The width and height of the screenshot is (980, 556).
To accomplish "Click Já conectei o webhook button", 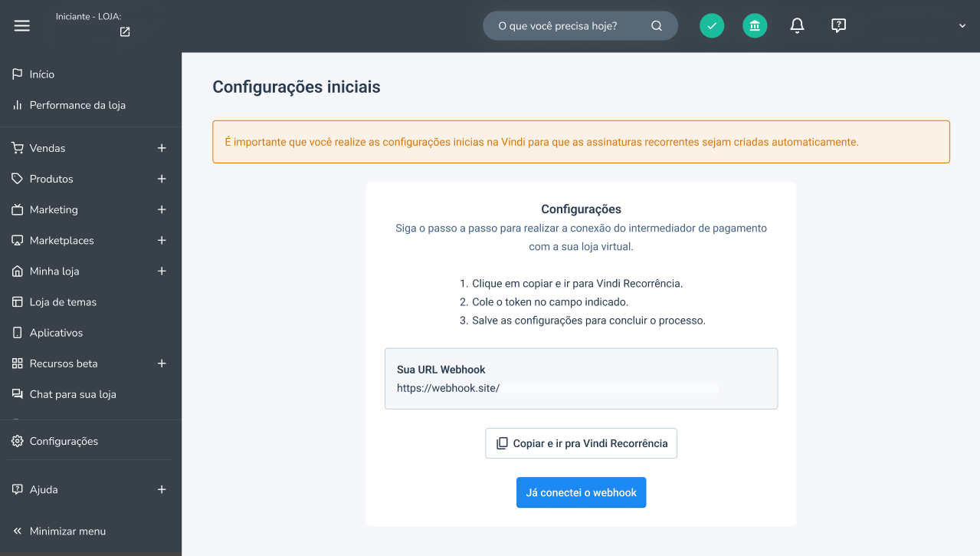I will 581,492.
